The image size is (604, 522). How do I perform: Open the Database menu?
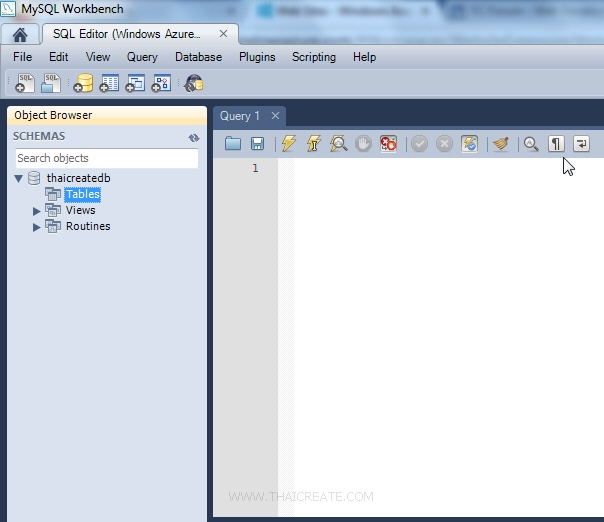pyautogui.click(x=198, y=57)
